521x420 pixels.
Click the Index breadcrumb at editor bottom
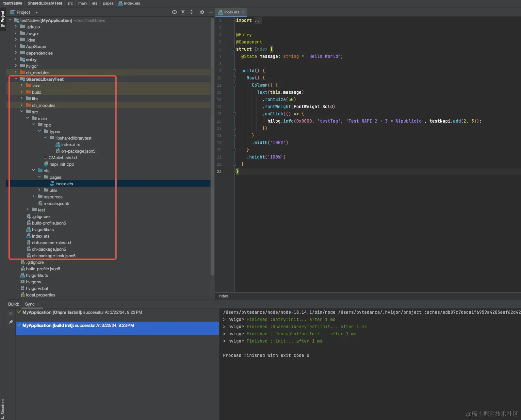(x=223, y=296)
